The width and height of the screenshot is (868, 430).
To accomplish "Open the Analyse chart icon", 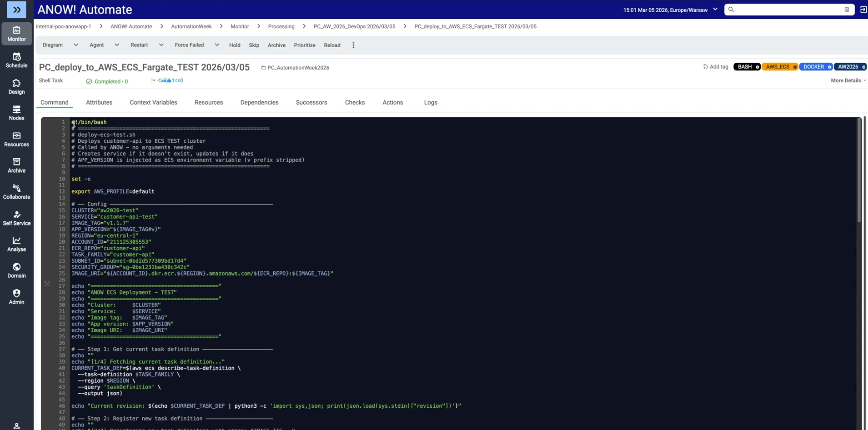I will click(16, 244).
